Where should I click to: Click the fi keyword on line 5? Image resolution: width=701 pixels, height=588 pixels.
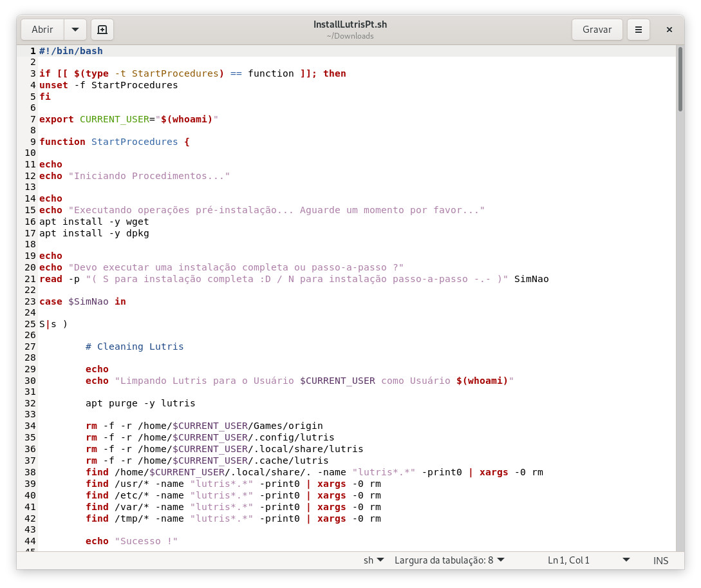pyautogui.click(x=44, y=97)
